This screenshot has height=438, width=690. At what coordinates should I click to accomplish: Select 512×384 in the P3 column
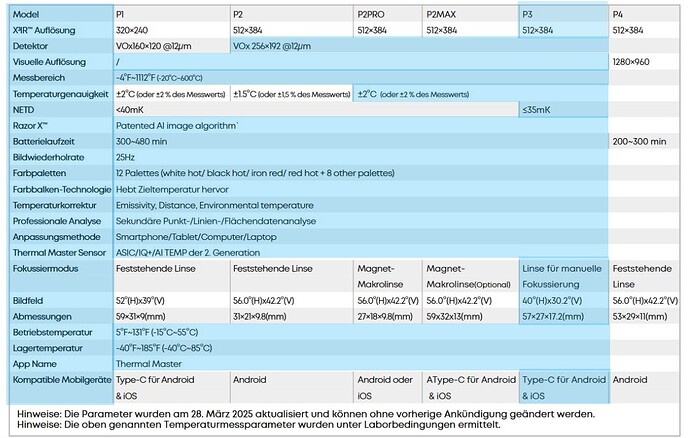coord(538,30)
